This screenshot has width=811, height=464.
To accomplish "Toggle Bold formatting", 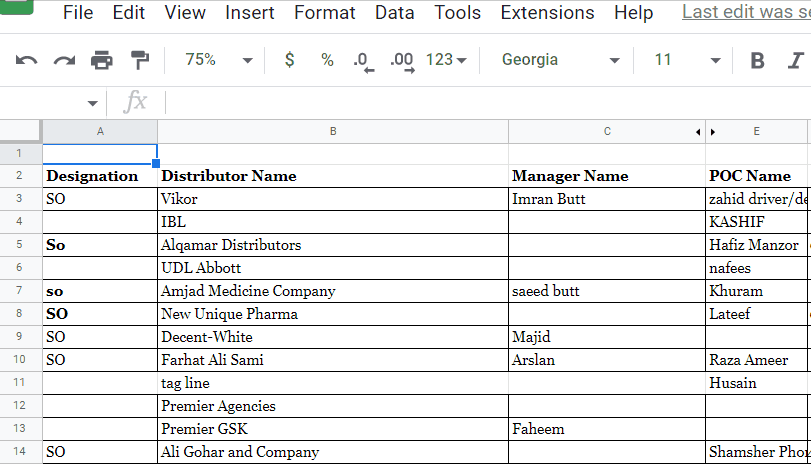I will click(757, 61).
